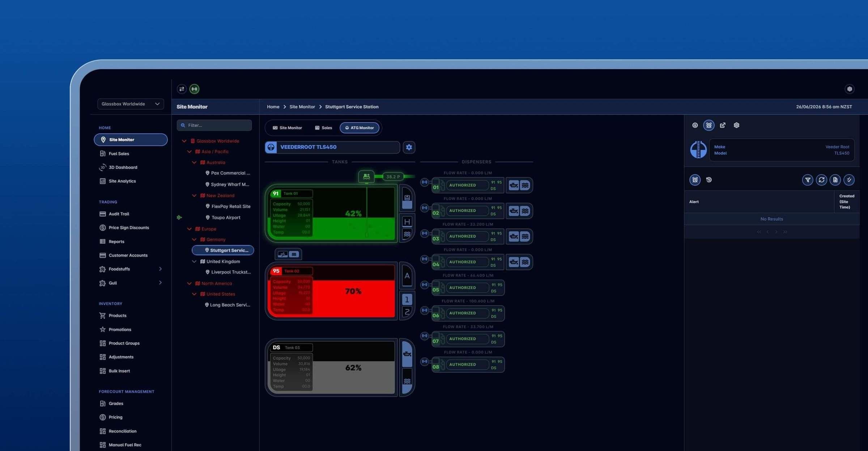Click the swap arrows icon in top bar
This screenshot has width=868, height=451.
pos(182,89)
